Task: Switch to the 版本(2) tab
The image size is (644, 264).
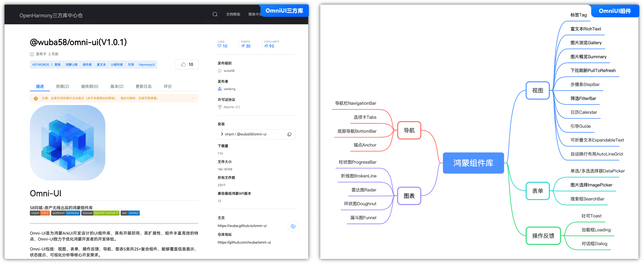Action: click(x=117, y=86)
